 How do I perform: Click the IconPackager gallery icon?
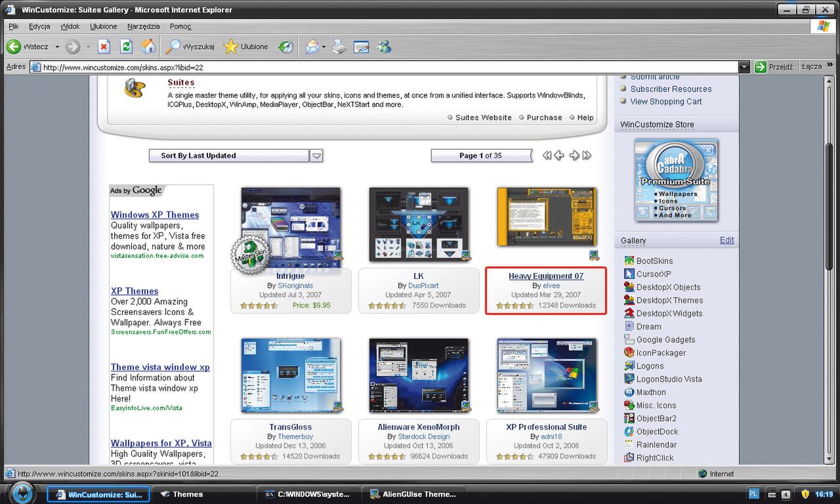[x=629, y=352]
